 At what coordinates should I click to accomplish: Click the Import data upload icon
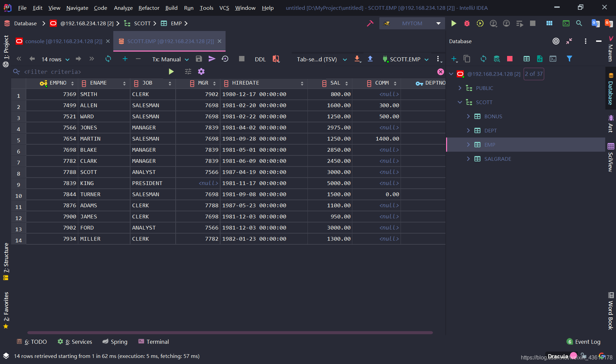[370, 59]
